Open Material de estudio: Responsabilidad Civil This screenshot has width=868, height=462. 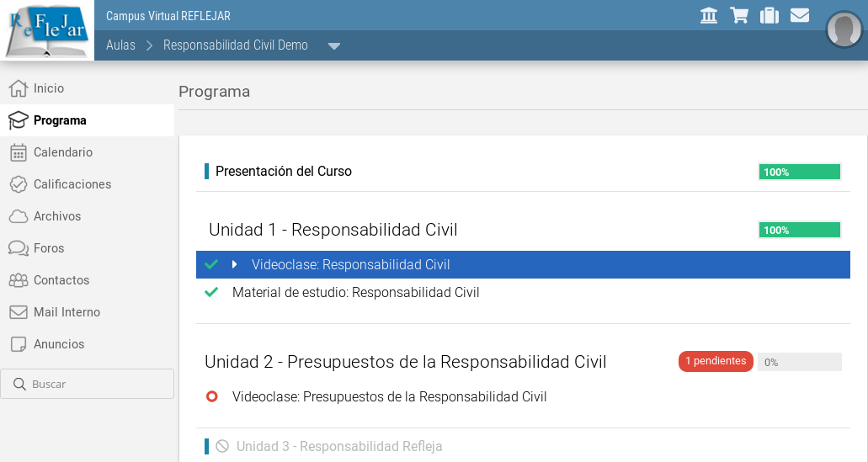(x=355, y=293)
